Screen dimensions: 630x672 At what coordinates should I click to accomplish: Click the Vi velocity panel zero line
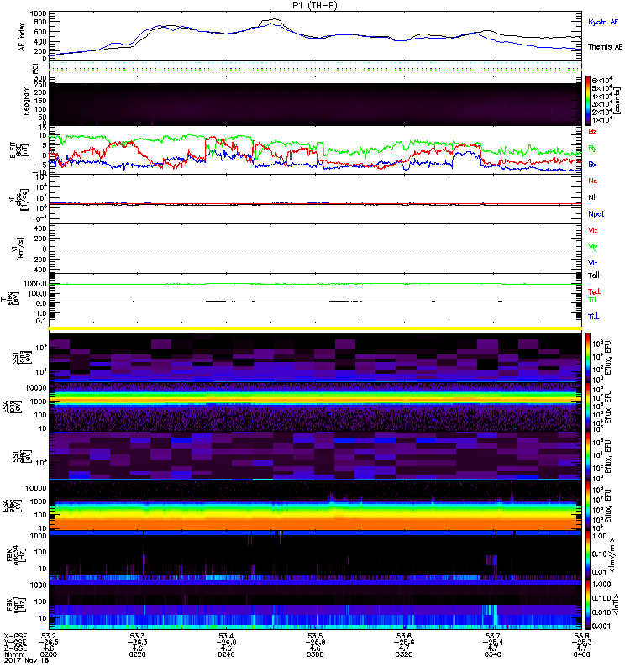[315, 249]
